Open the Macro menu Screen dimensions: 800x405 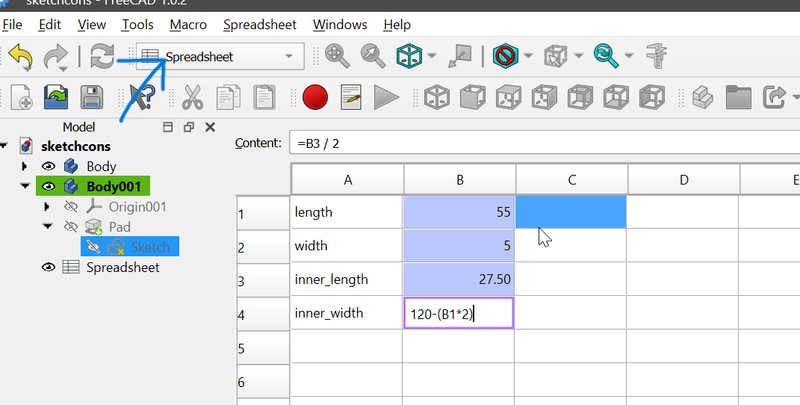(x=188, y=24)
